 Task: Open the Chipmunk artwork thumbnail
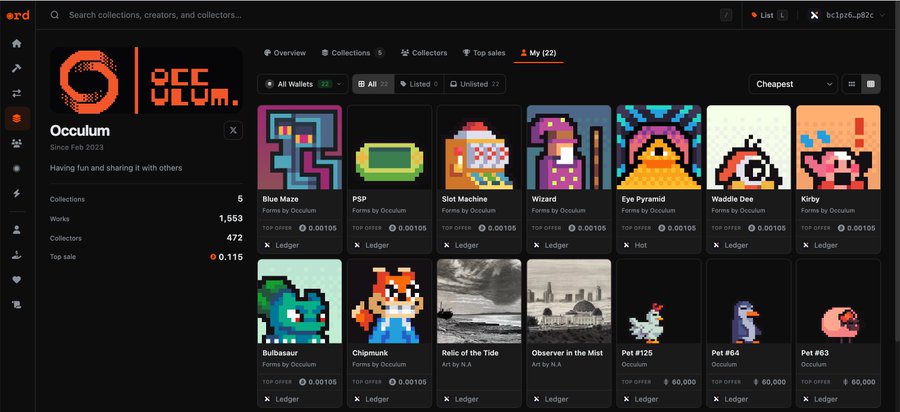pyautogui.click(x=390, y=301)
